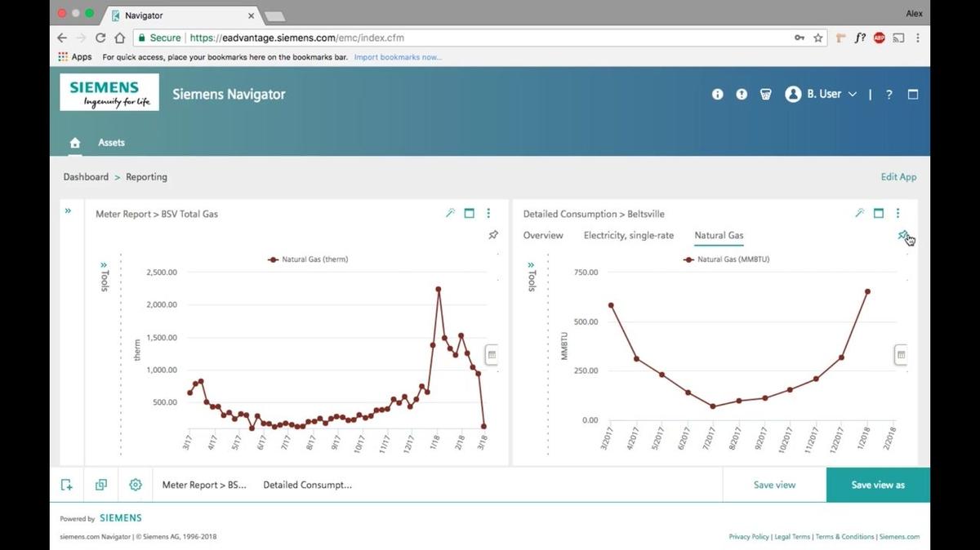Add a new widget from bottom bar
980x550 pixels.
pyautogui.click(x=67, y=485)
